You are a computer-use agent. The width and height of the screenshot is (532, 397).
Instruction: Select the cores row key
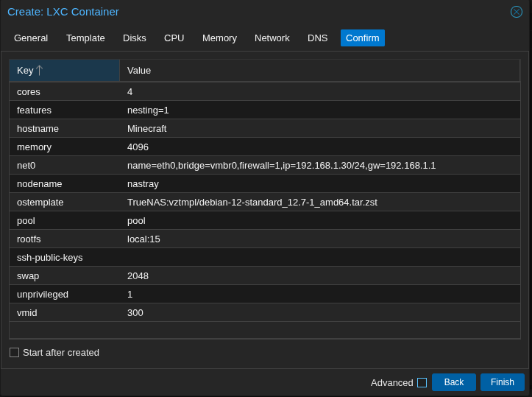click(29, 91)
